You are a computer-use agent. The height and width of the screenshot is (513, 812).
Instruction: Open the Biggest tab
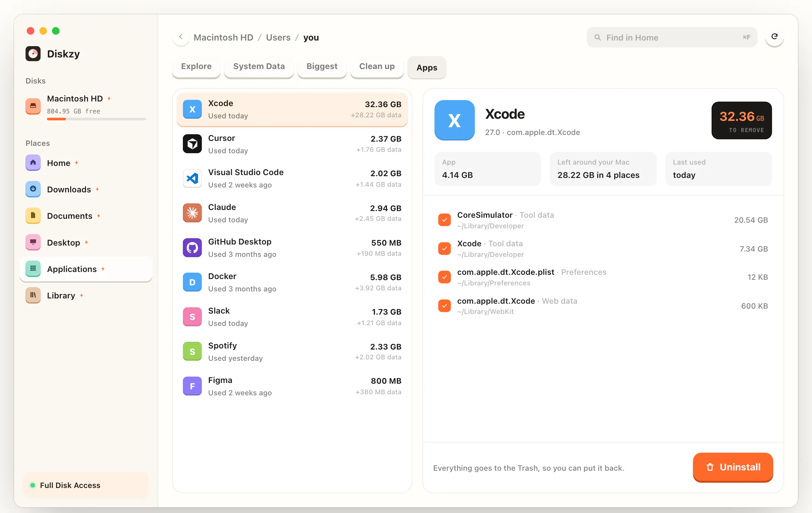[x=322, y=67]
